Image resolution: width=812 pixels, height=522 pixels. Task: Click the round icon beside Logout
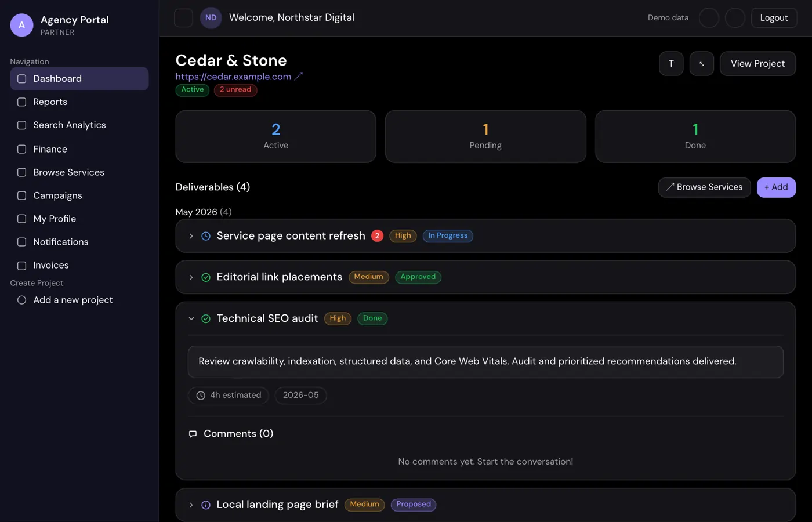pos(735,18)
